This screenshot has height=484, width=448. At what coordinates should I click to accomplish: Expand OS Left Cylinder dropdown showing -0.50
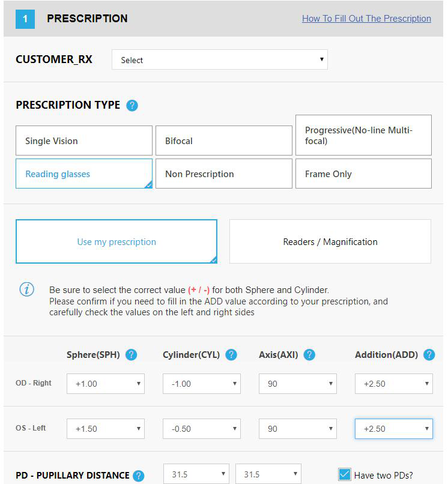(202, 429)
